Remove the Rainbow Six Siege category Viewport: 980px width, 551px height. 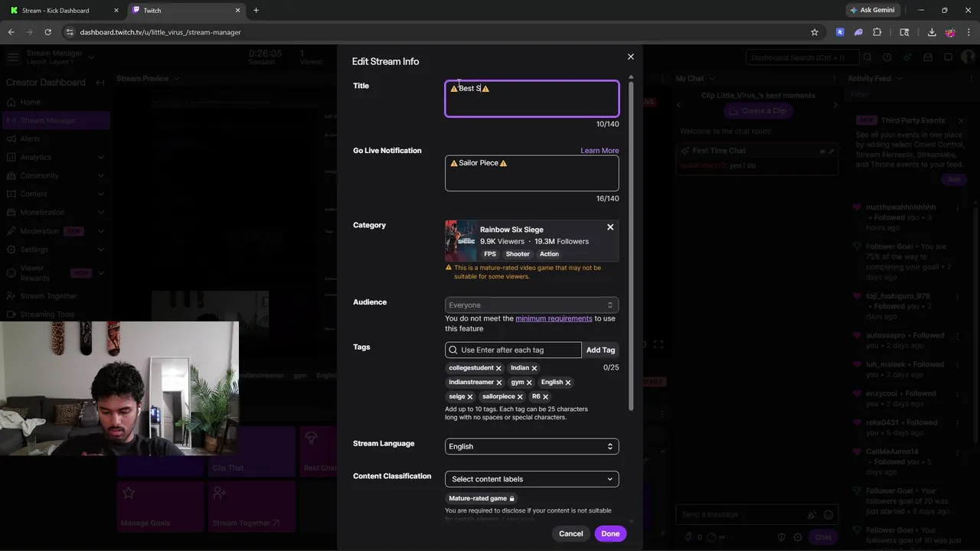(610, 227)
